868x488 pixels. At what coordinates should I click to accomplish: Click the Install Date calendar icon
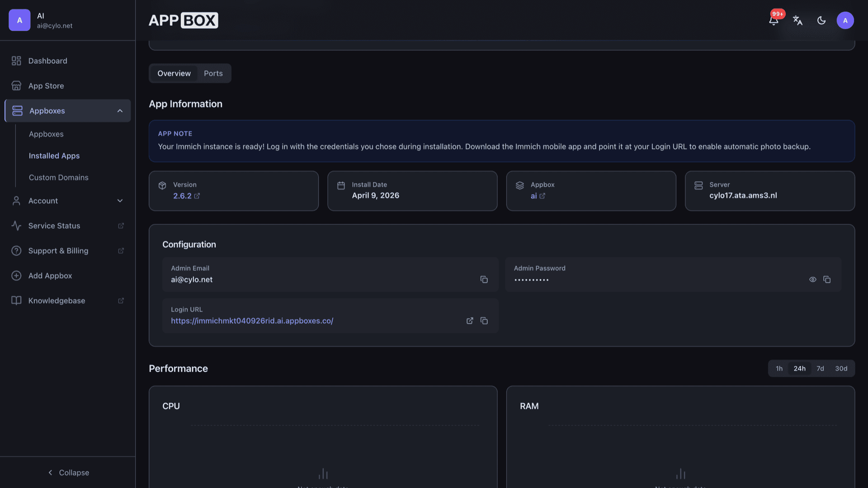(x=341, y=185)
